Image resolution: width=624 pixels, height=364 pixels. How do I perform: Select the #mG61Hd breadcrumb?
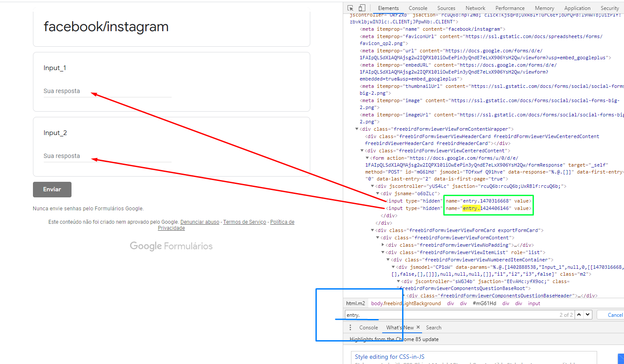coord(484,303)
